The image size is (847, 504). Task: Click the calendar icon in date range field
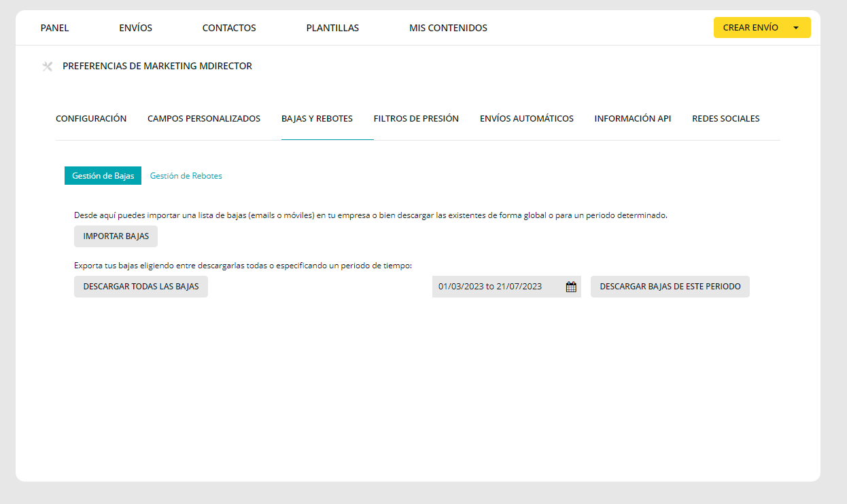pos(571,287)
